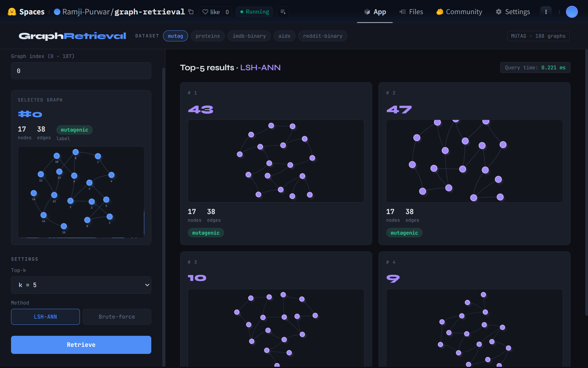Click the Graph index input field

(x=81, y=71)
